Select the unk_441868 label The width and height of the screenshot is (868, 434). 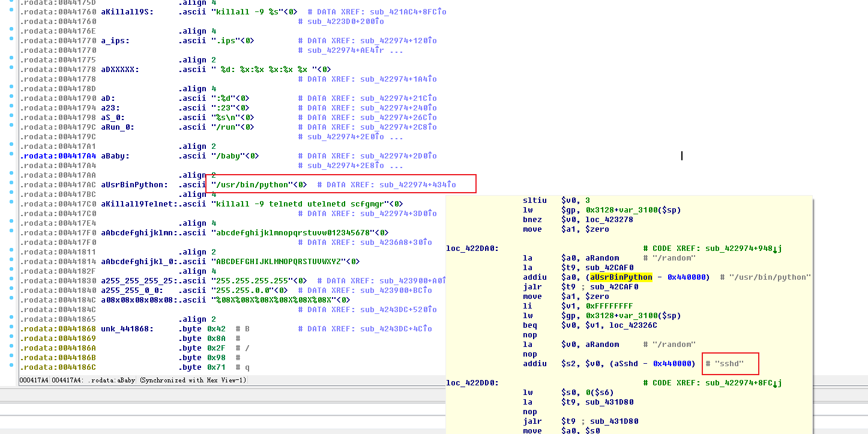(x=127, y=329)
